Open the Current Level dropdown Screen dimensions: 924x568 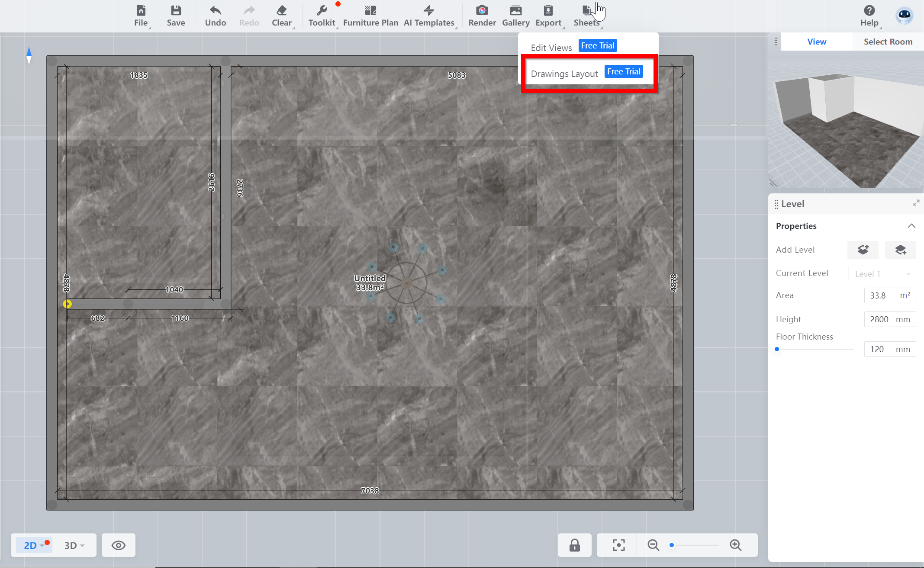882,274
